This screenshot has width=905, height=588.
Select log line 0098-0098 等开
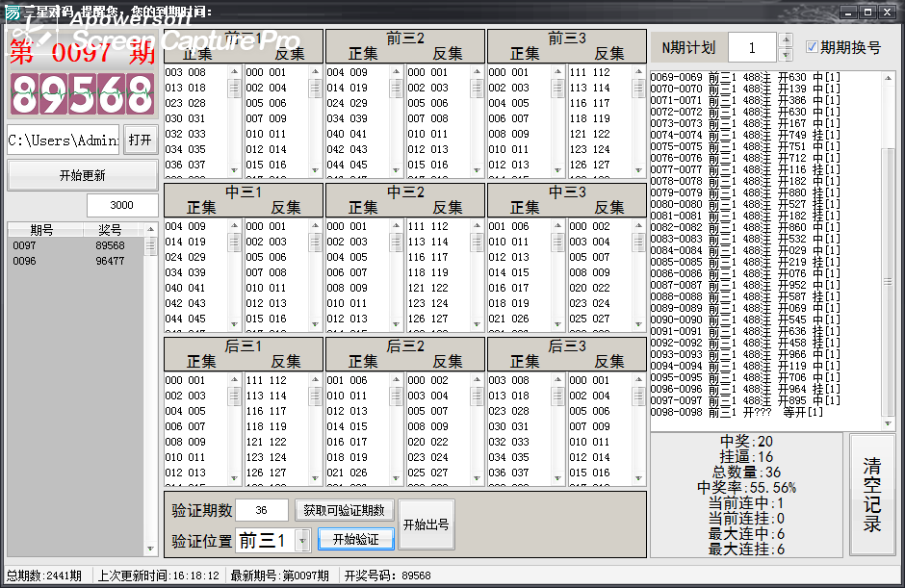click(x=737, y=412)
